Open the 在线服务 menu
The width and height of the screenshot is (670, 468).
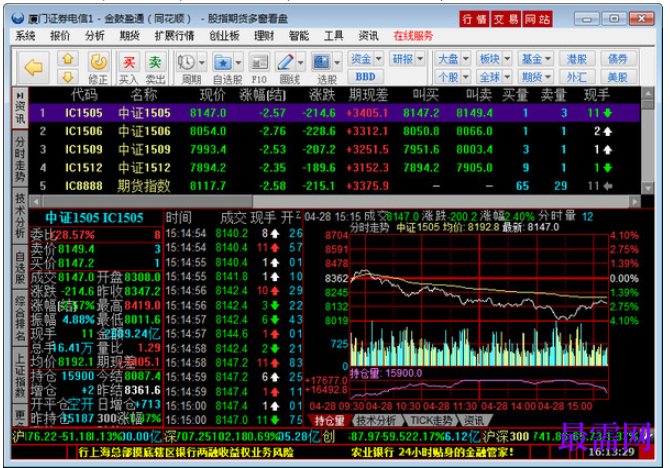413,36
